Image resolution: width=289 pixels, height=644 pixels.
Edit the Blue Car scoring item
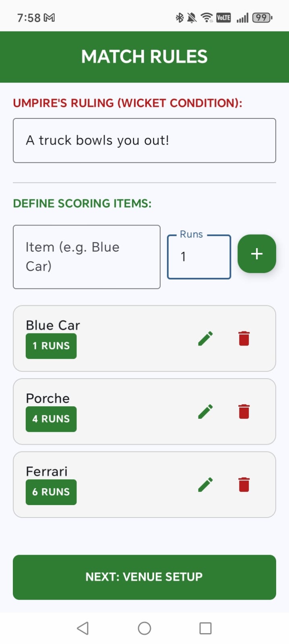205,339
